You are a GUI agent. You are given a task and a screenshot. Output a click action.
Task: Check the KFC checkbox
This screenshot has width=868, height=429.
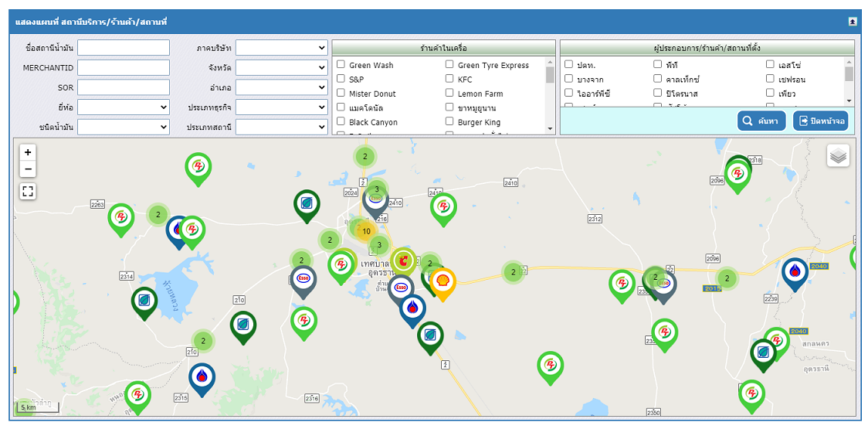point(449,79)
